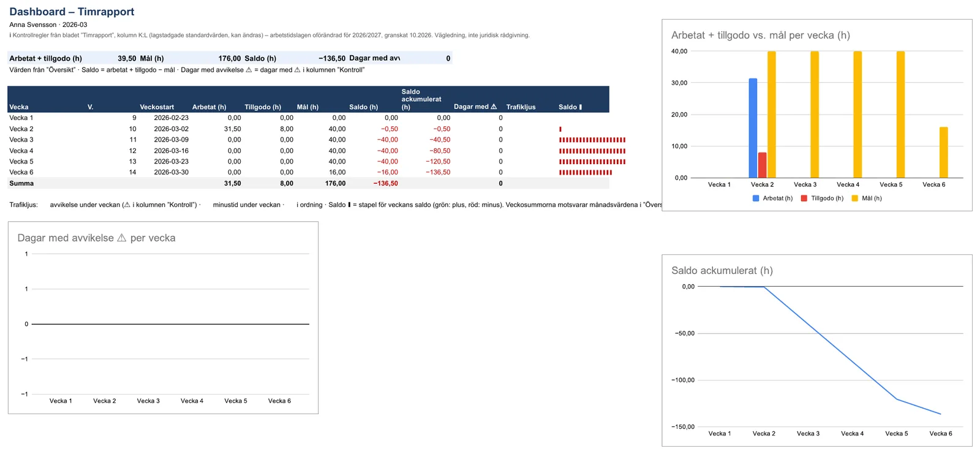Click the −150,00 axis label in Saldo ackumulerat chart
The image size is (980, 454).
(x=683, y=427)
